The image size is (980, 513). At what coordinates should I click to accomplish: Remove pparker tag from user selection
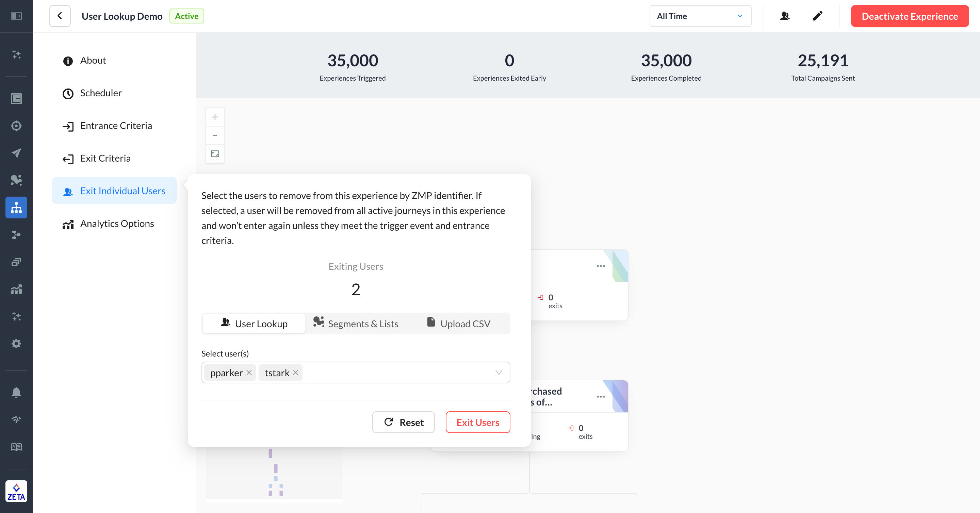(249, 372)
